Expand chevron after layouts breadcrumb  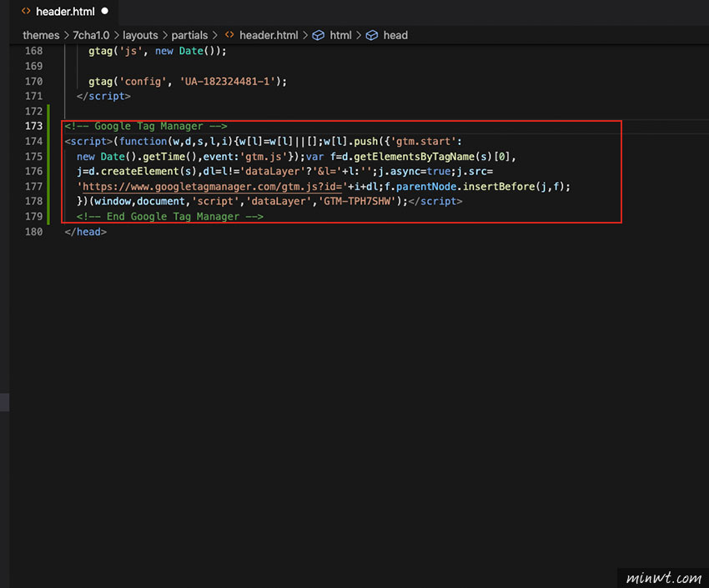click(164, 35)
